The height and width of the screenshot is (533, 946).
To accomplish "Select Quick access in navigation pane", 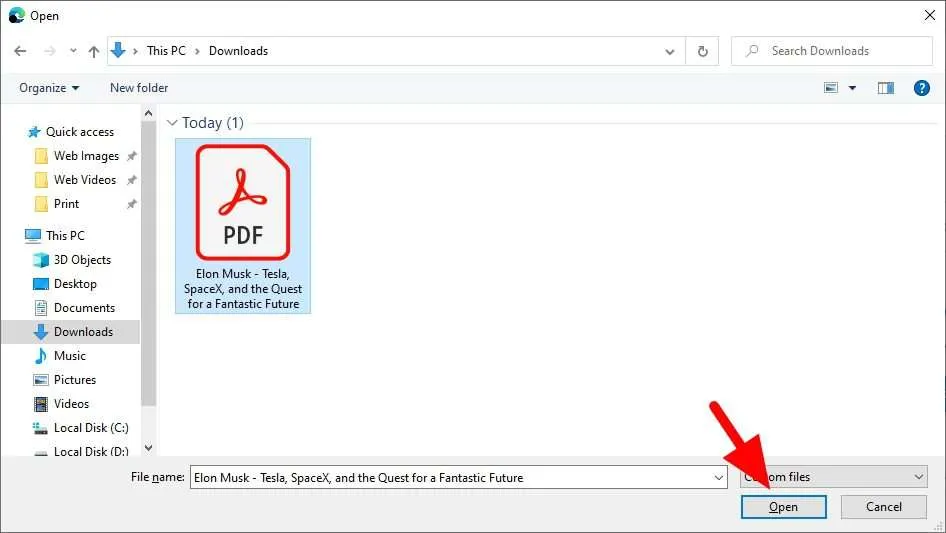I will coord(80,132).
